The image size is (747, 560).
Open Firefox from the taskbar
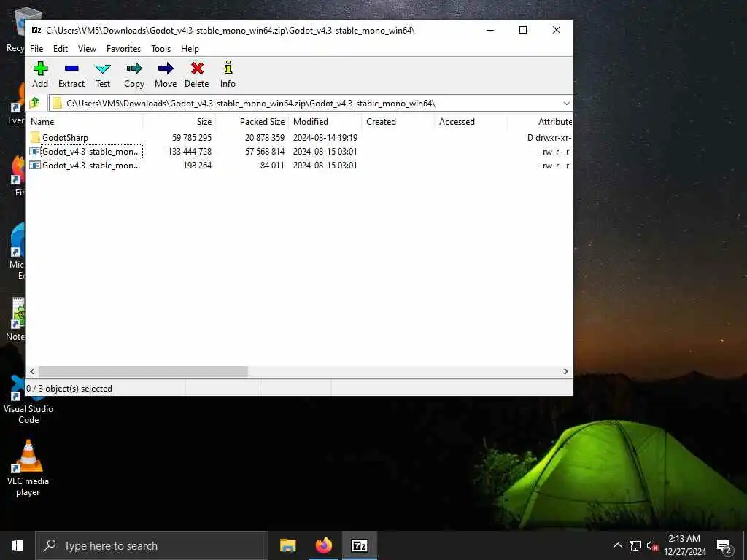tap(324, 545)
